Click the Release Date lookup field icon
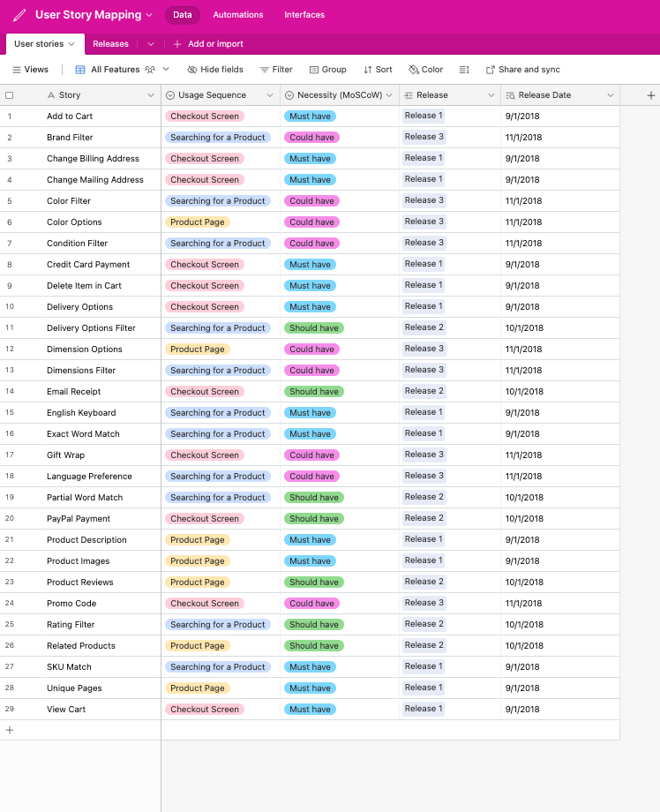660x812 pixels. tap(510, 95)
